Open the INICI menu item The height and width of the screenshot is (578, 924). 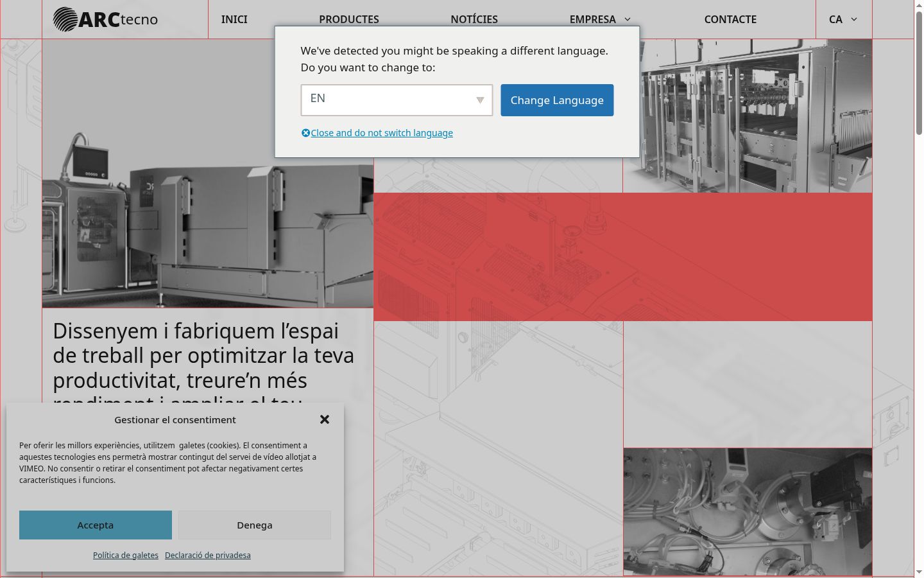234,19
